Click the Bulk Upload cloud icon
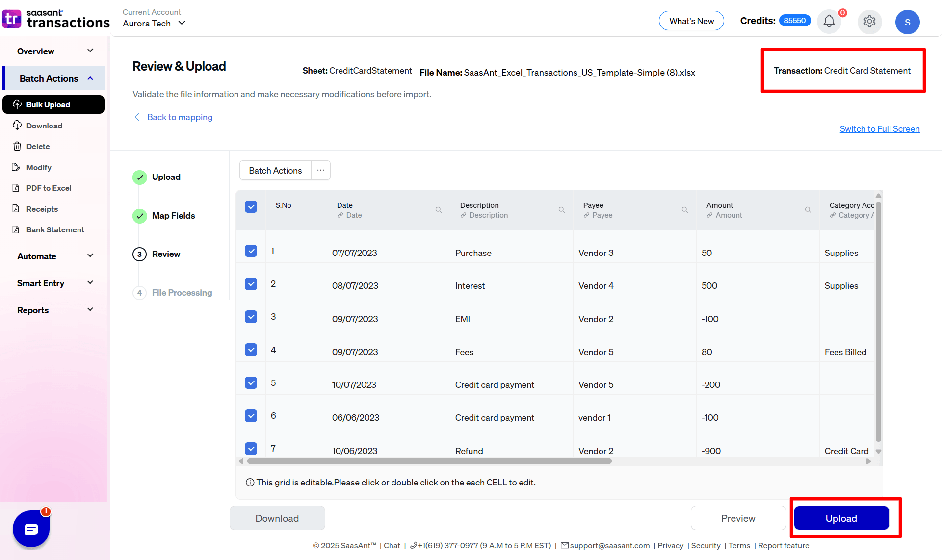The width and height of the screenshot is (942, 560). (17, 104)
